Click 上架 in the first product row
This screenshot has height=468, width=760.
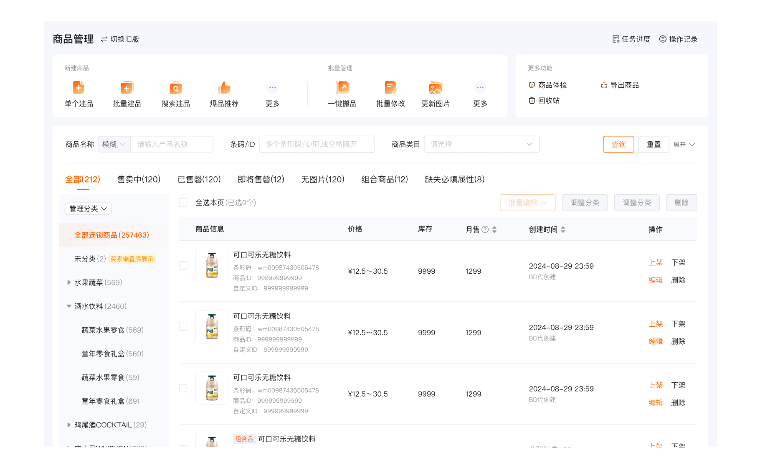coord(656,263)
